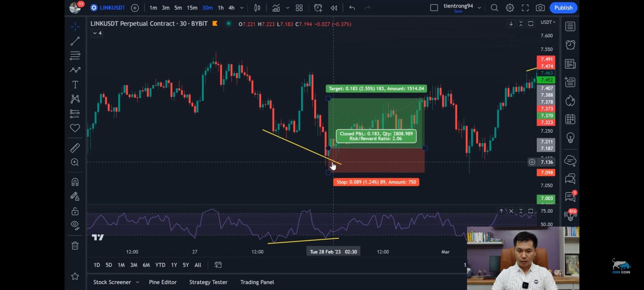Change the candlestick chart style
Screen dimensions: 644x290
pos(257,8)
